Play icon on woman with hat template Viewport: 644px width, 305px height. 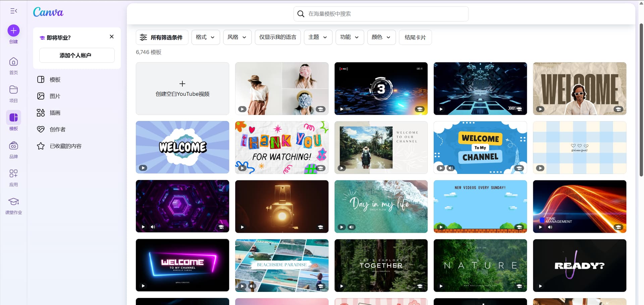[x=242, y=109]
